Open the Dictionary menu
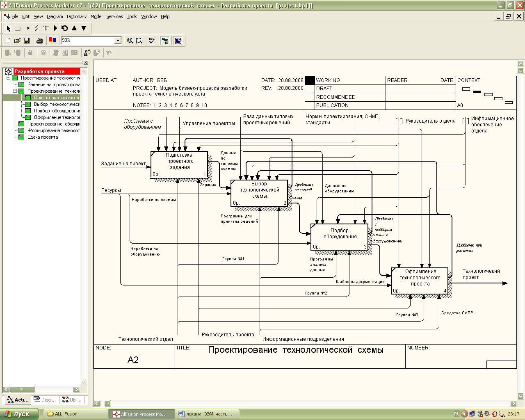 pos(77,16)
